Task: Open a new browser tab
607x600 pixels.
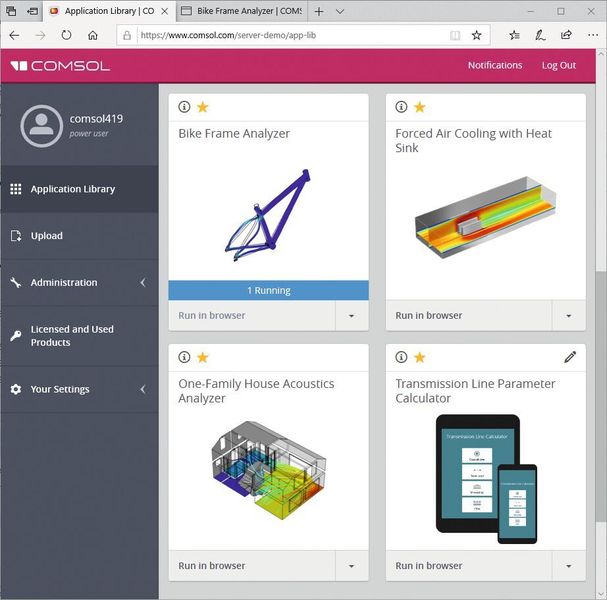Action: pos(319,12)
